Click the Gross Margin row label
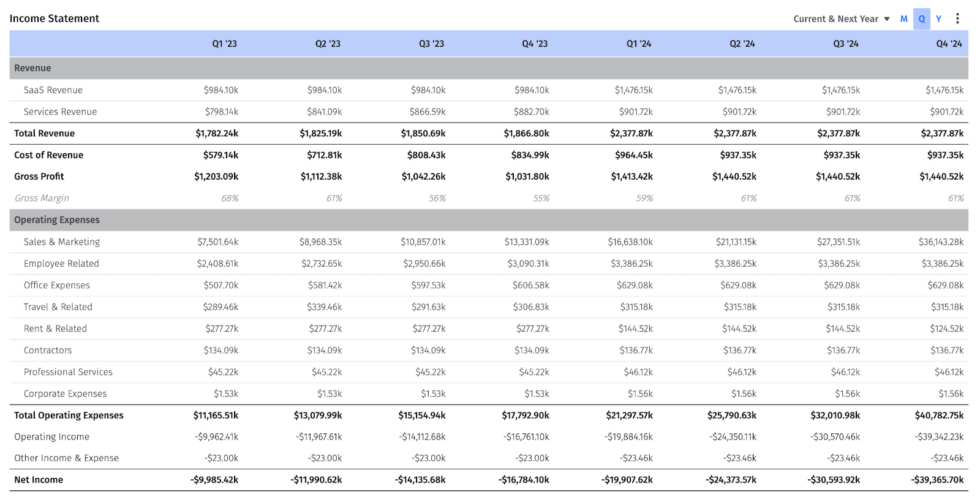The width and height of the screenshot is (980, 499). (x=42, y=198)
